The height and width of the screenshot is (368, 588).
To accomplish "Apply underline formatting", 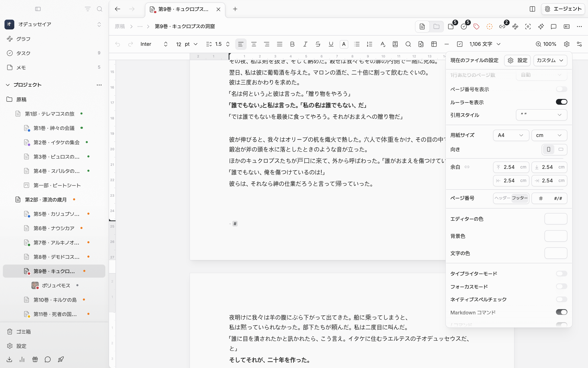I will pyautogui.click(x=331, y=44).
